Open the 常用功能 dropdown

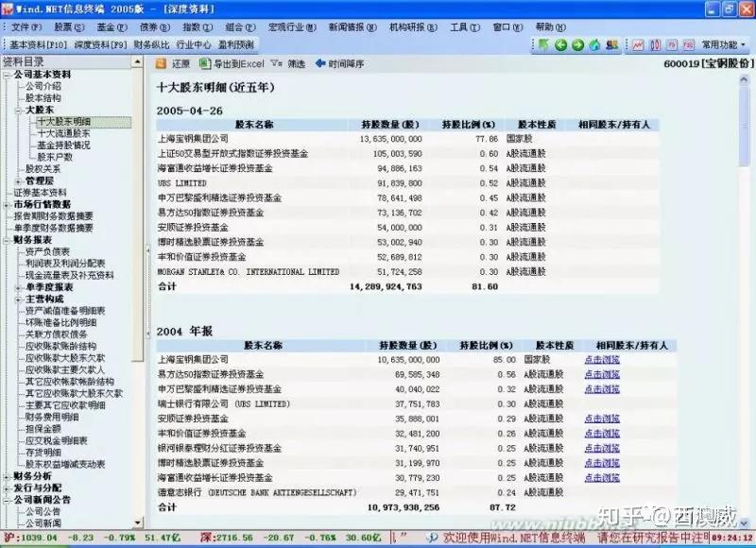point(723,44)
